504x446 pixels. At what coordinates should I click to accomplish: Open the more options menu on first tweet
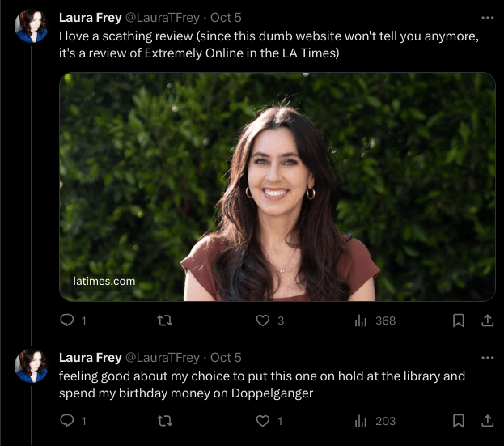[487, 17]
